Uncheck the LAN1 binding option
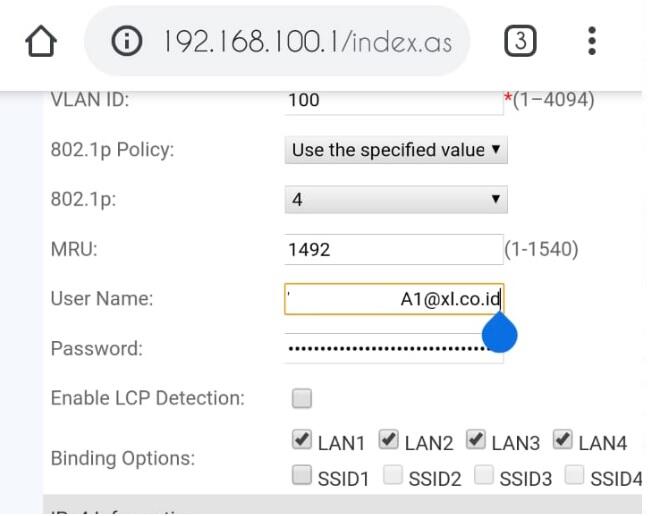 (301, 439)
